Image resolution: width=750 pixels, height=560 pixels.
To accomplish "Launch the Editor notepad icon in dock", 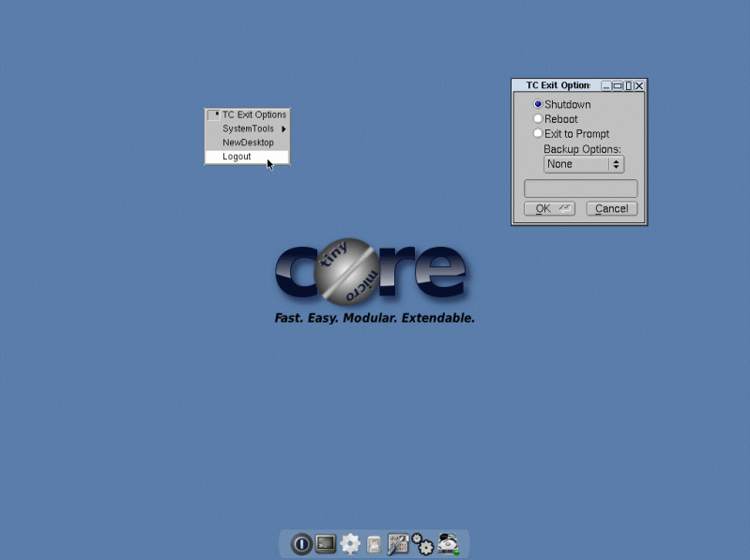I will [x=374, y=544].
